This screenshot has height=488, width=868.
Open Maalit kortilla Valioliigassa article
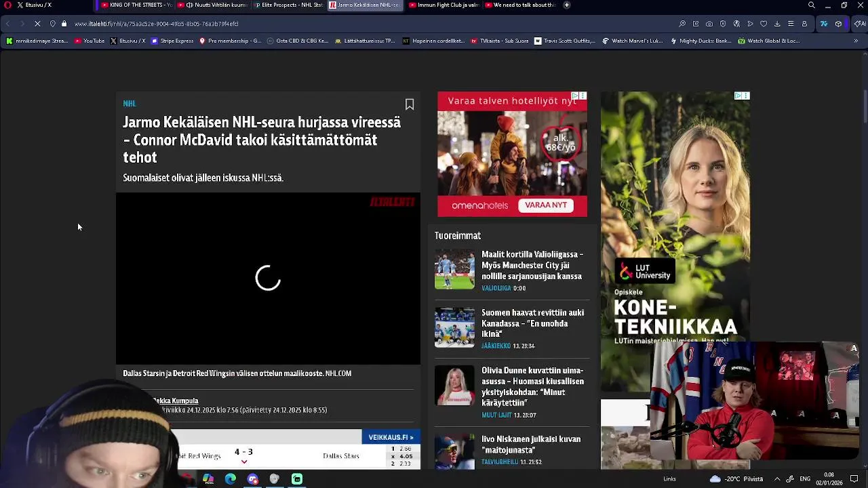point(532,265)
